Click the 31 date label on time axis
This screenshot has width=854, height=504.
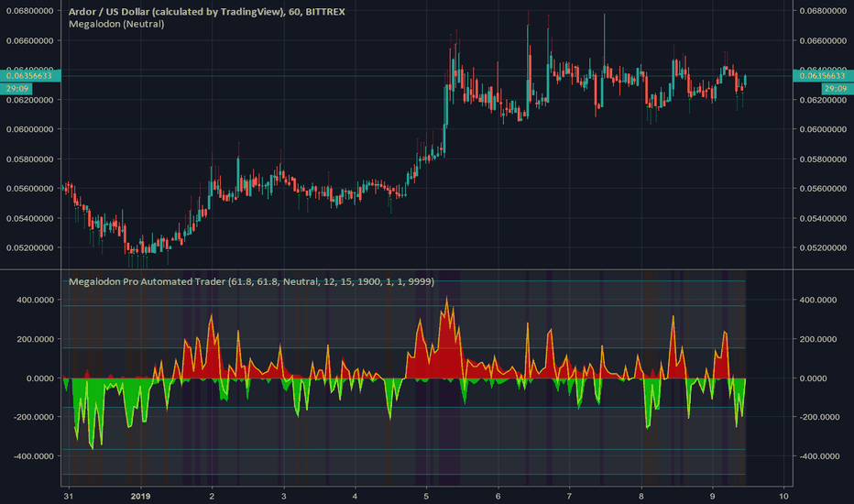[68, 497]
